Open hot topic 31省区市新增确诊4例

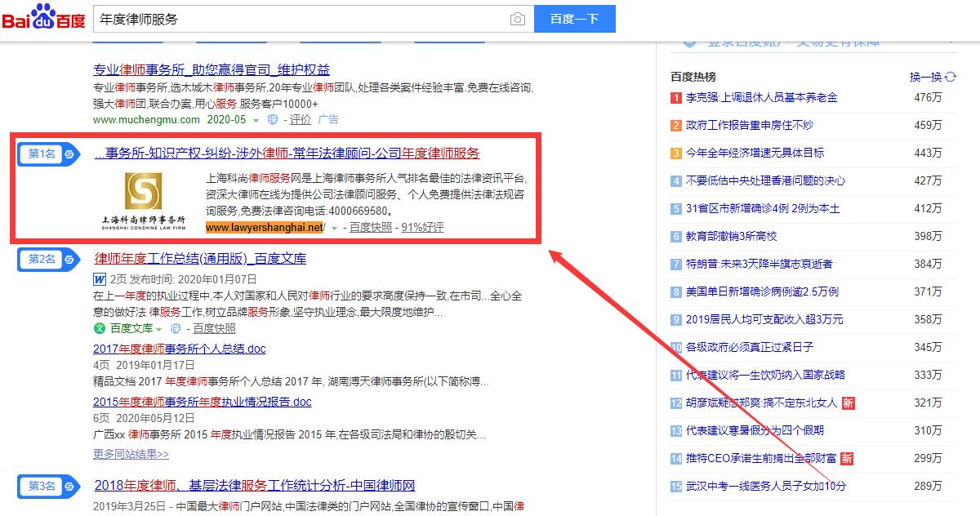(x=763, y=208)
